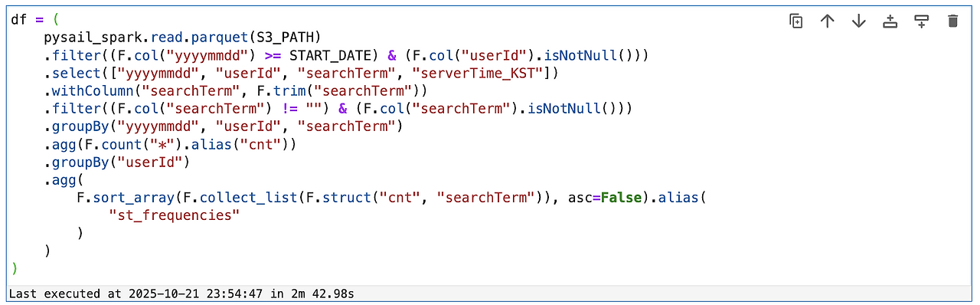
Task: Click the "Last executed at" status line
Action: 181,294
